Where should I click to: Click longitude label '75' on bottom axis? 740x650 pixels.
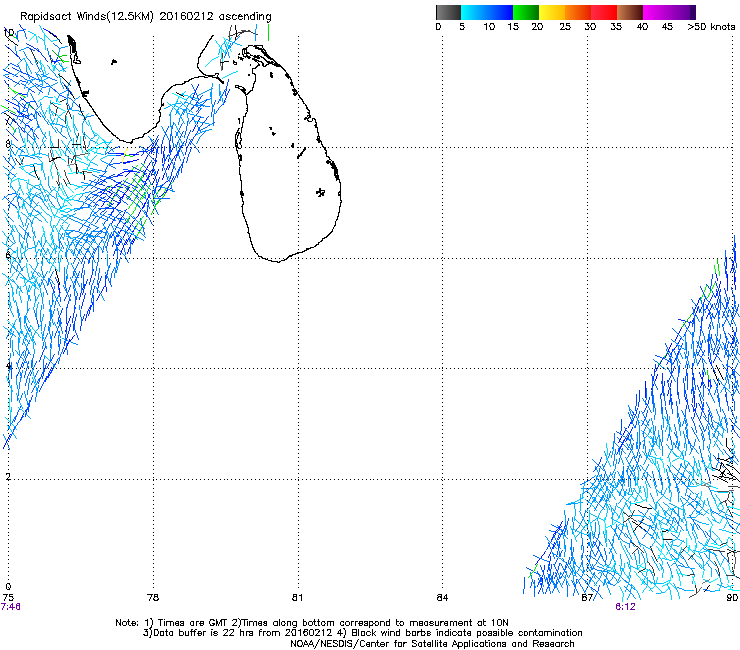(8, 598)
